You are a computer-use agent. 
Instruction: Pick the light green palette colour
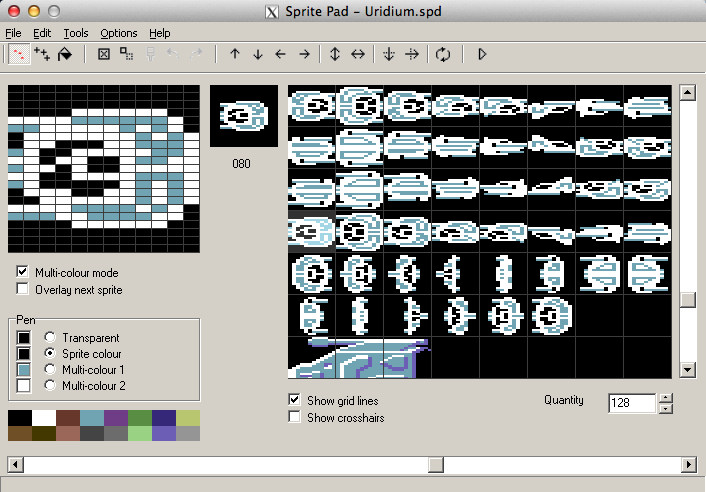point(140,433)
